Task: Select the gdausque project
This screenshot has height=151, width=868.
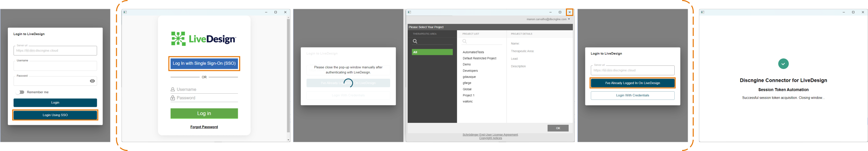Action: 469,77
